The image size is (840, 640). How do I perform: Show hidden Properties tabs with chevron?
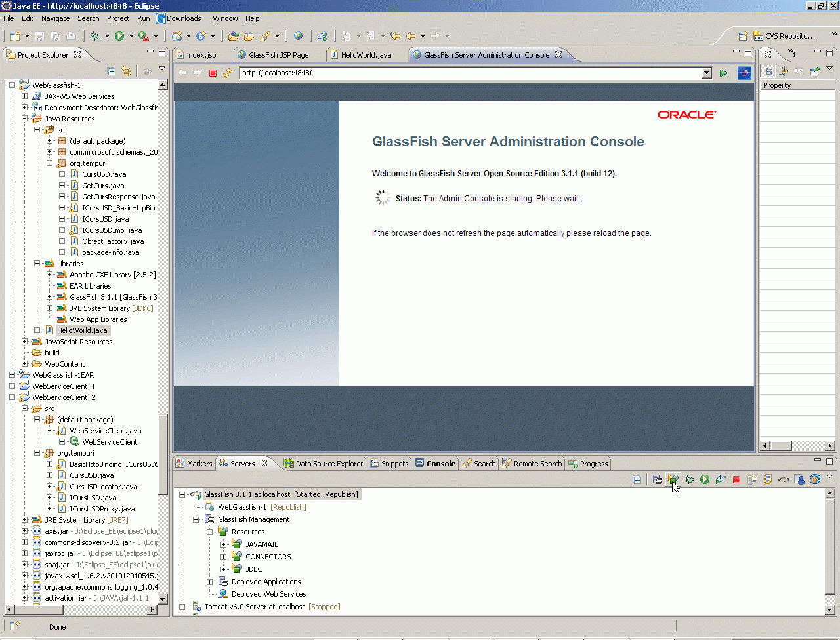click(791, 53)
